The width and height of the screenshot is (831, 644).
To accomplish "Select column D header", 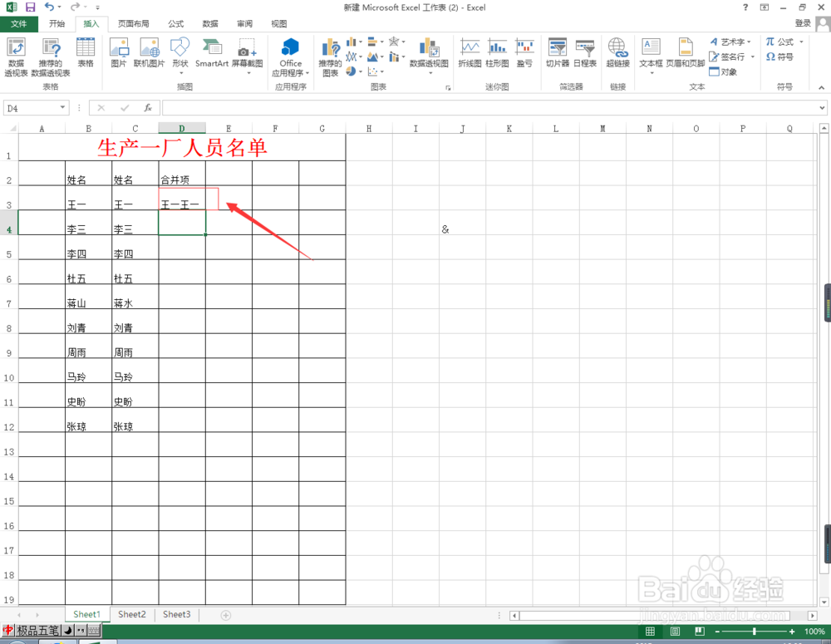I will point(182,128).
